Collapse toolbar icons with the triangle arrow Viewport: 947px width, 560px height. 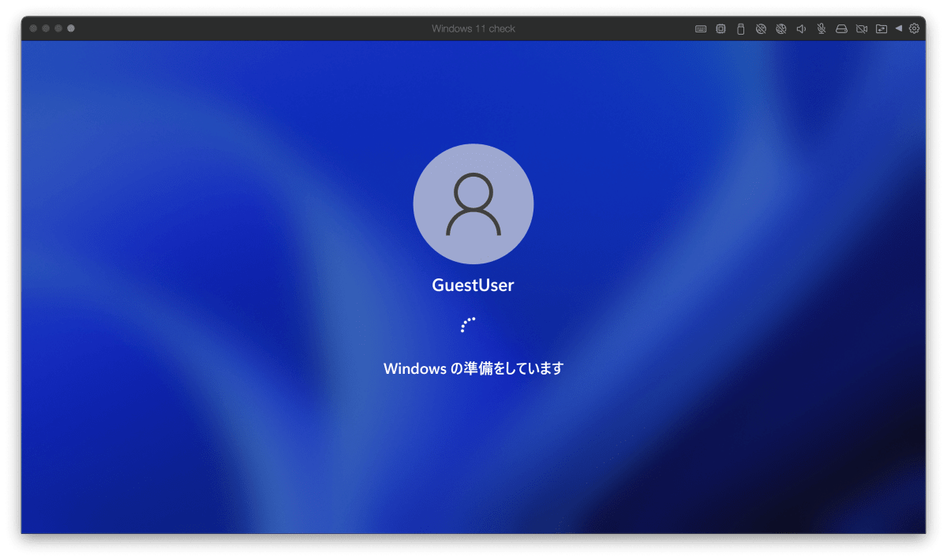pos(899,28)
